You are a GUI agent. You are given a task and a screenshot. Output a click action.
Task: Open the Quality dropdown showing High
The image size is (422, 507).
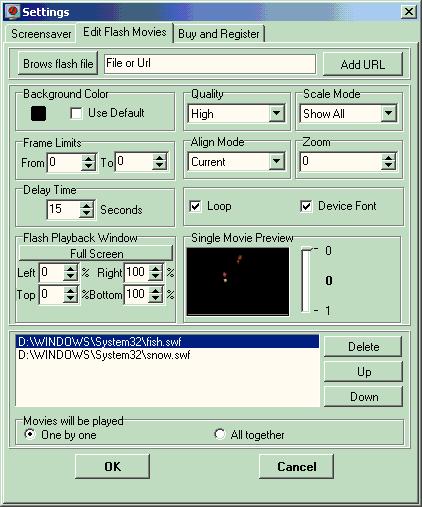(277, 113)
